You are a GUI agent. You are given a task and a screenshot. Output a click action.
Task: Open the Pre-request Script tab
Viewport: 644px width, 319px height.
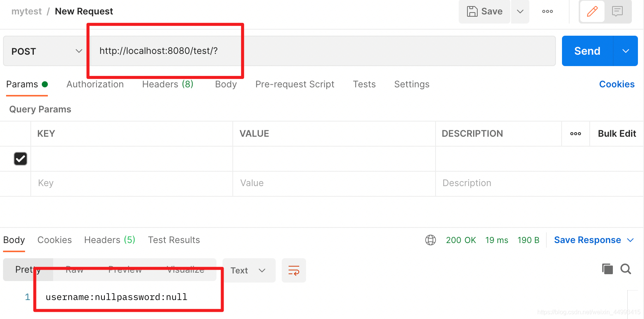[x=295, y=84]
